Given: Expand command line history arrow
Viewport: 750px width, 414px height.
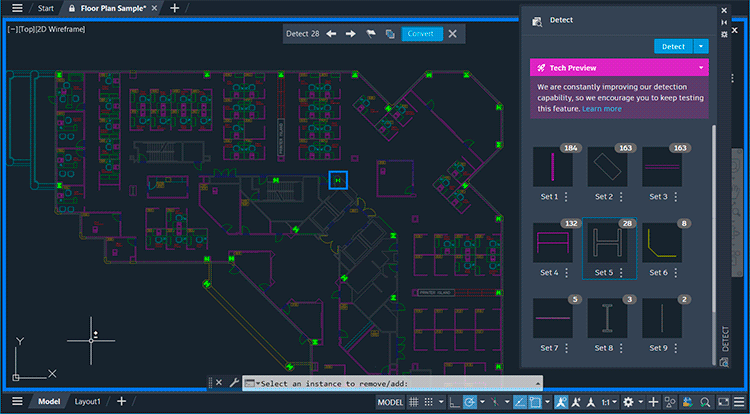Looking at the screenshot, I should click(538, 383).
